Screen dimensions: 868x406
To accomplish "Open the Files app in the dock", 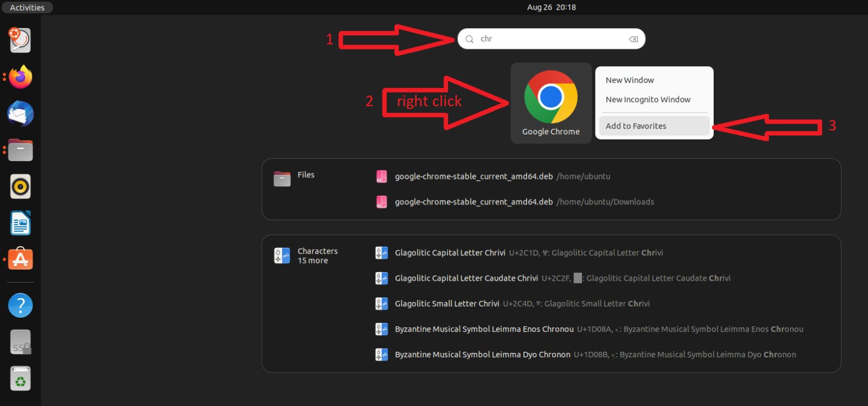I will click(20, 150).
